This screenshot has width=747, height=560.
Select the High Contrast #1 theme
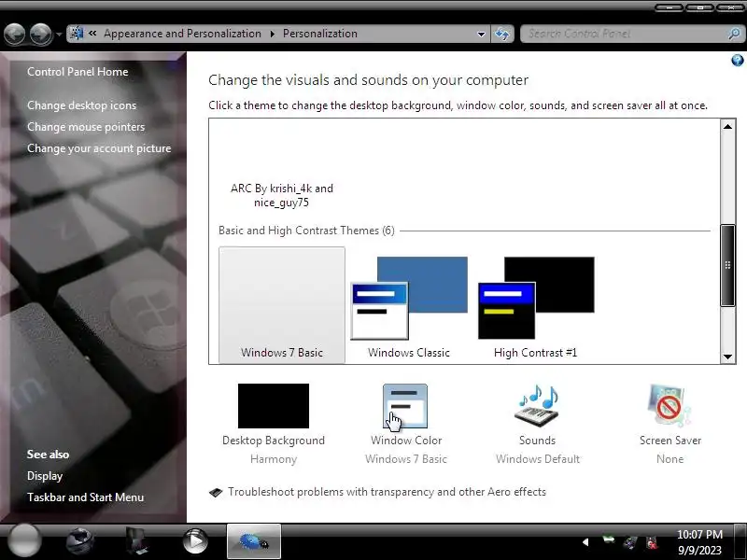point(535,307)
